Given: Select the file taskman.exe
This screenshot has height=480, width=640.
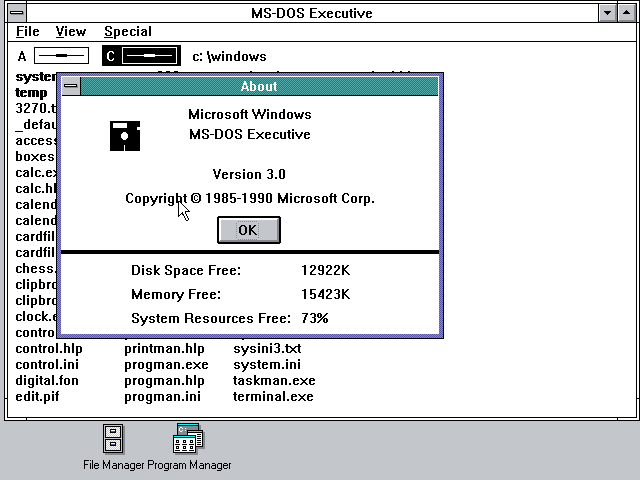Looking at the screenshot, I should pos(274,380).
